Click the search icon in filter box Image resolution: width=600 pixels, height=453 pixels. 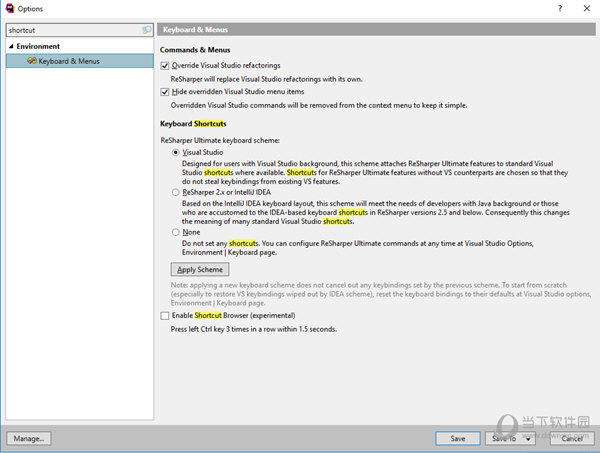click(x=147, y=30)
